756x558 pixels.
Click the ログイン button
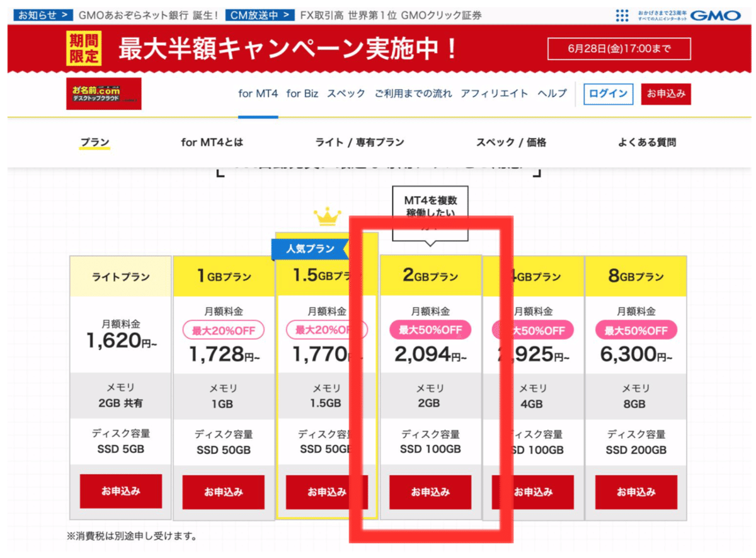pos(608,94)
